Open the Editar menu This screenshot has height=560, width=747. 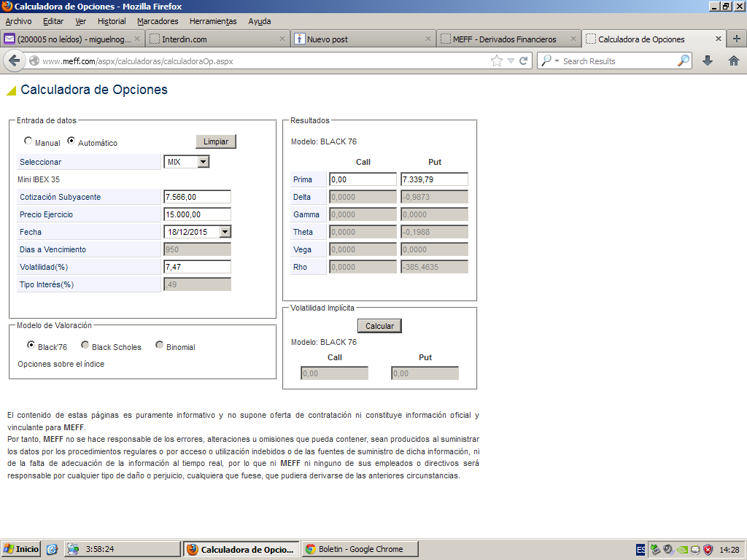(53, 21)
